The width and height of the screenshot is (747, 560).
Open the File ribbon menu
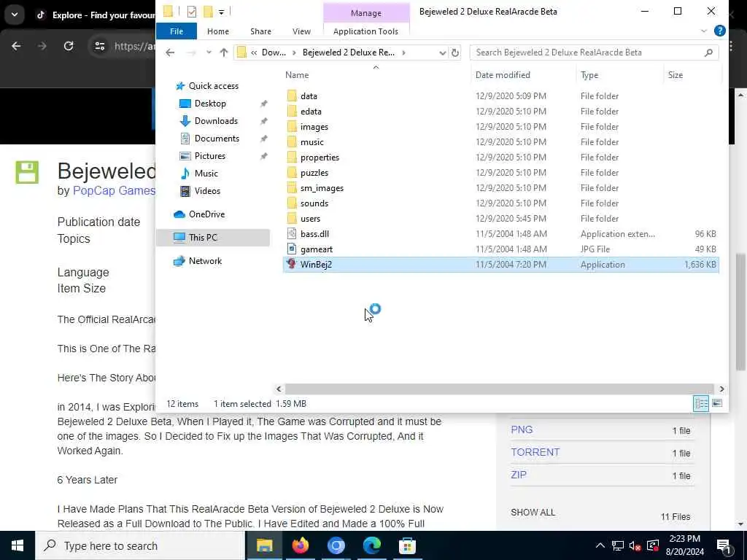177,31
